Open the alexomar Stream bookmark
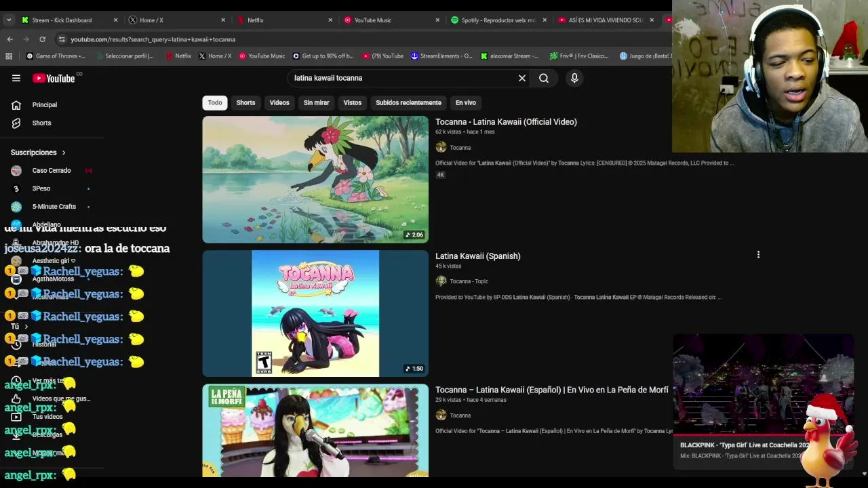Screen dimensions: 868x488 (x=509, y=56)
